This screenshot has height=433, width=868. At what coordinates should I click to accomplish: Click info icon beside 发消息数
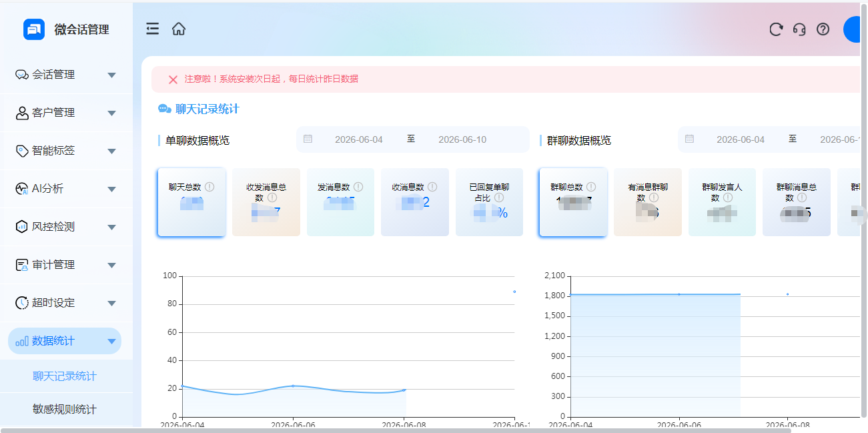point(358,187)
